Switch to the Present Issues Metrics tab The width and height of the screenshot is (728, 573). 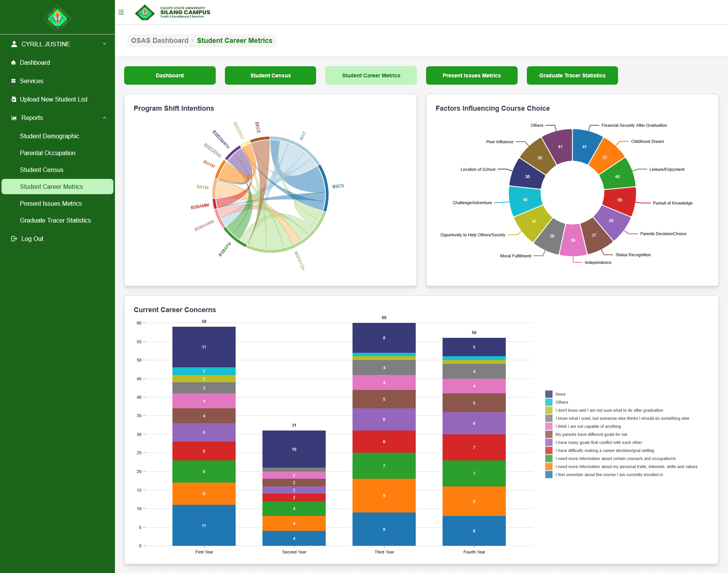pyautogui.click(x=471, y=75)
